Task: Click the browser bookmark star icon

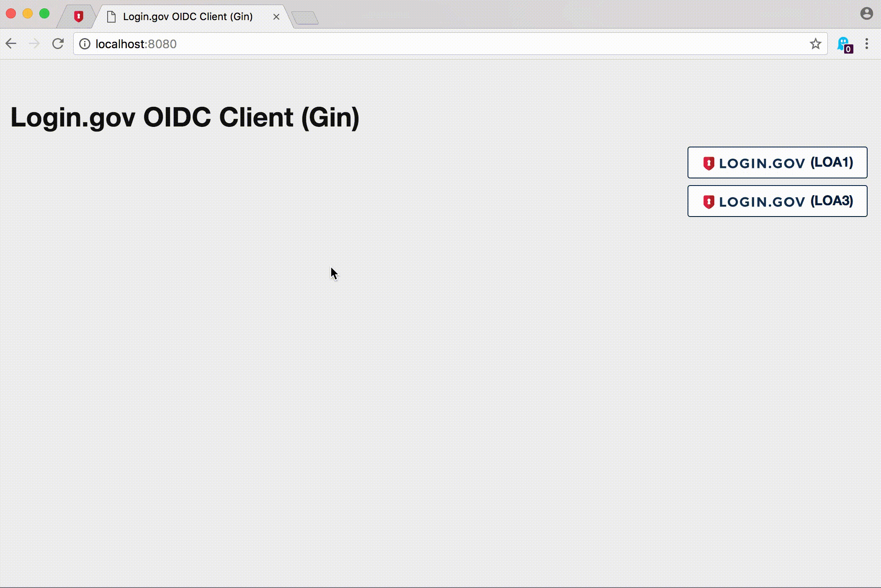Action: coord(815,44)
